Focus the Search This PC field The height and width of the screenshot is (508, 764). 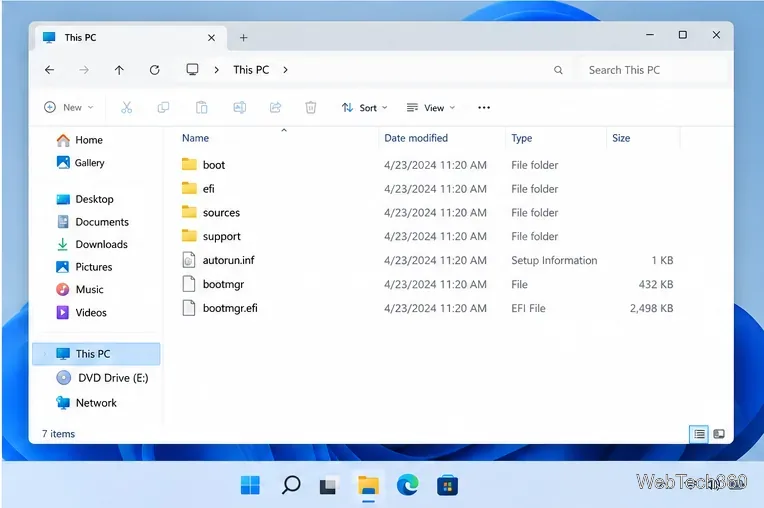coord(655,70)
